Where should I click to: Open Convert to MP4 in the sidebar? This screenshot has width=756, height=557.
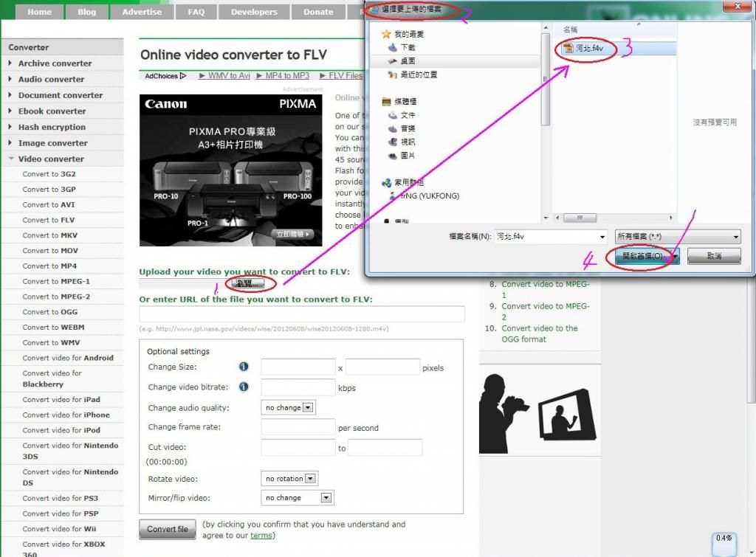coord(49,266)
